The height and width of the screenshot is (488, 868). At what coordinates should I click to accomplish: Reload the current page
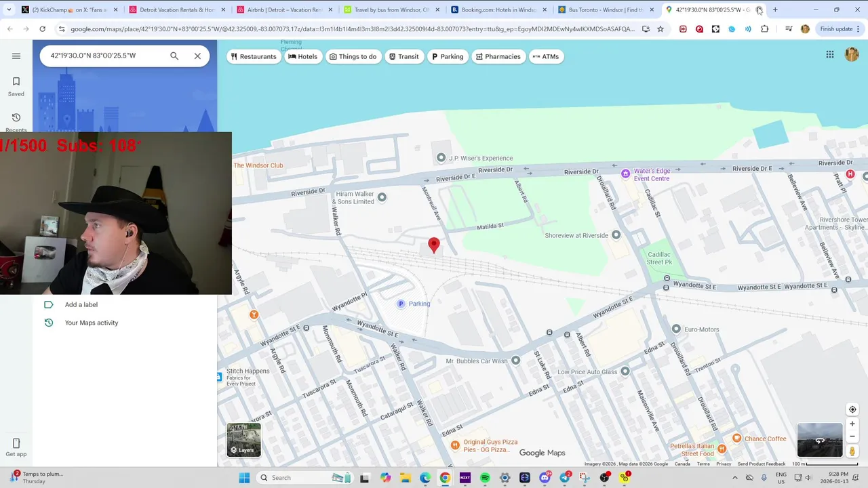pos(42,29)
